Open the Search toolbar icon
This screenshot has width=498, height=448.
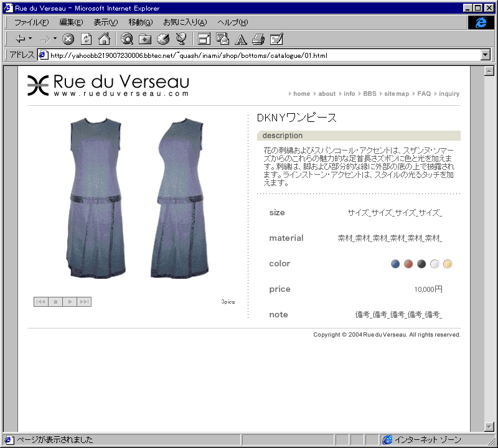point(127,39)
